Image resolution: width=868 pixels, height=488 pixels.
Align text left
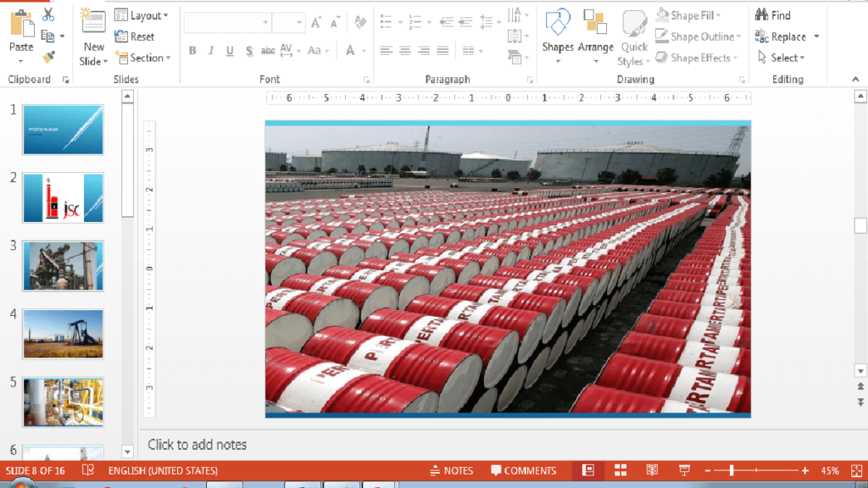coord(387,51)
